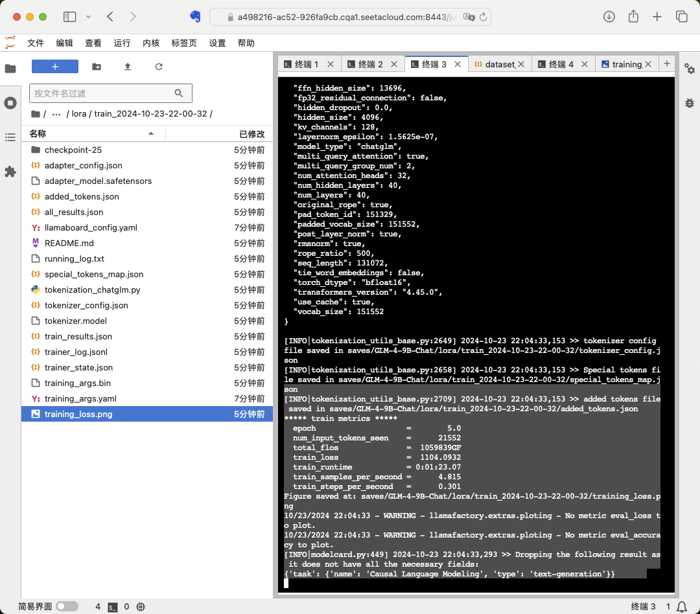Switch to the 终端 1 tab
This screenshot has height=614, width=700.
[x=307, y=64]
